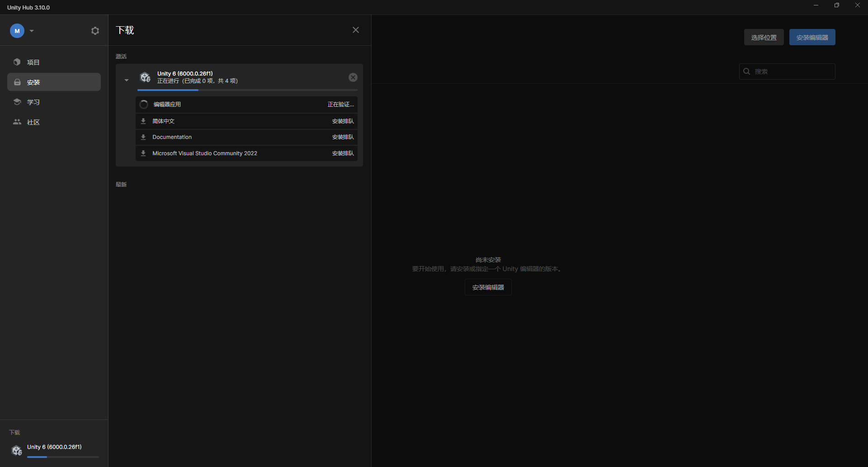
Task: Open the 社区 community section
Action: [x=54, y=122]
